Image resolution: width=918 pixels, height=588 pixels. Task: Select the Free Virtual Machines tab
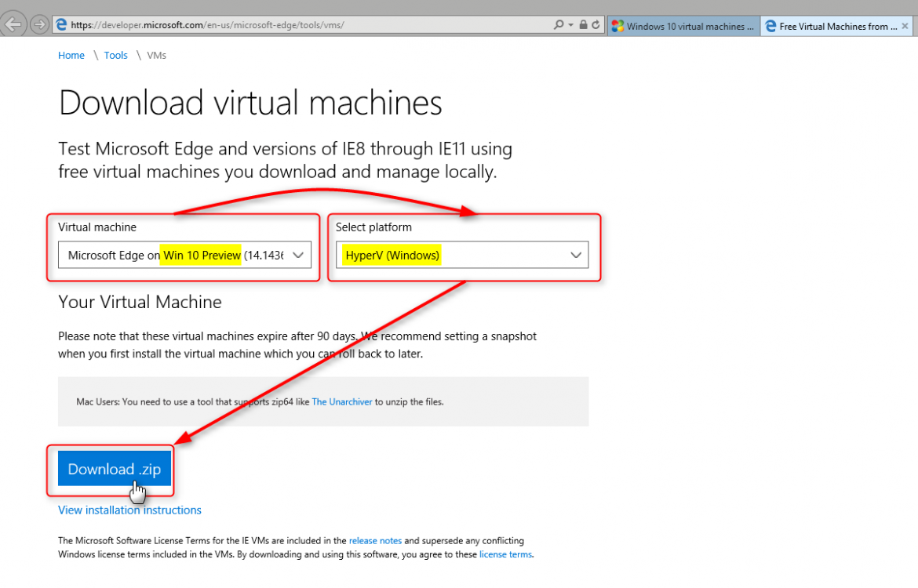point(832,27)
